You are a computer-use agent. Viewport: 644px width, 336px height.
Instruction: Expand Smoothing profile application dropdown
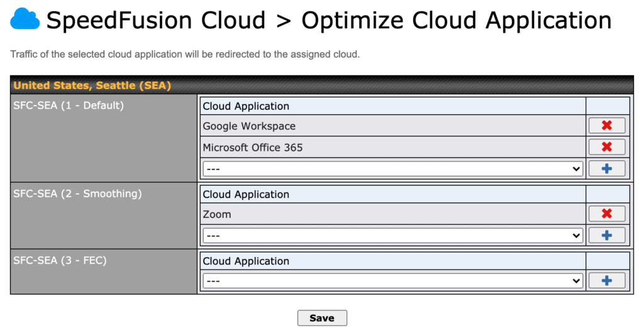(x=392, y=236)
